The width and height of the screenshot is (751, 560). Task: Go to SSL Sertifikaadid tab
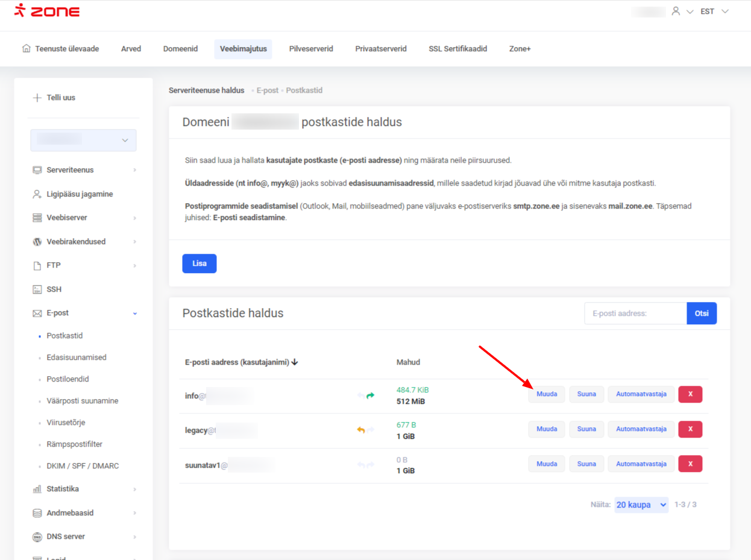458,49
